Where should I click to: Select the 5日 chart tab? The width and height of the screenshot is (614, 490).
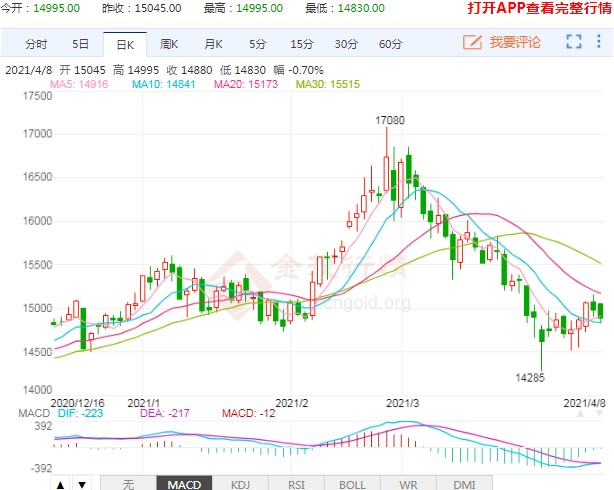click(80, 45)
